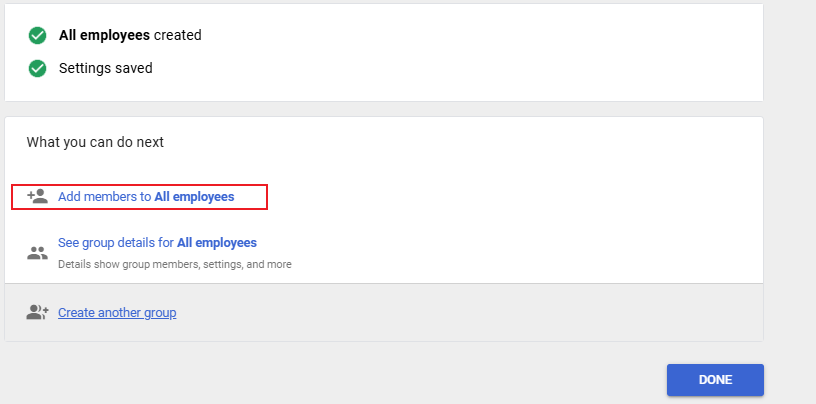Open See group details for All employees

[157, 243]
